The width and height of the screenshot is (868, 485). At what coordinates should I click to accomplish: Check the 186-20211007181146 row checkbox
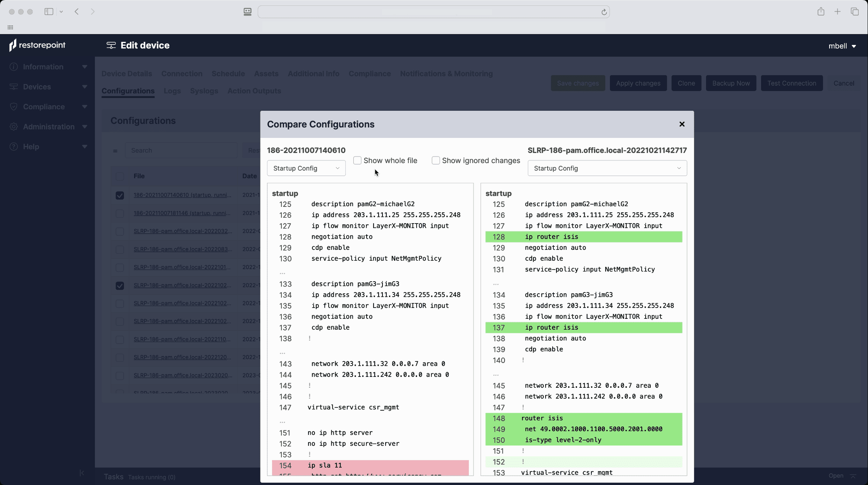point(120,213)
